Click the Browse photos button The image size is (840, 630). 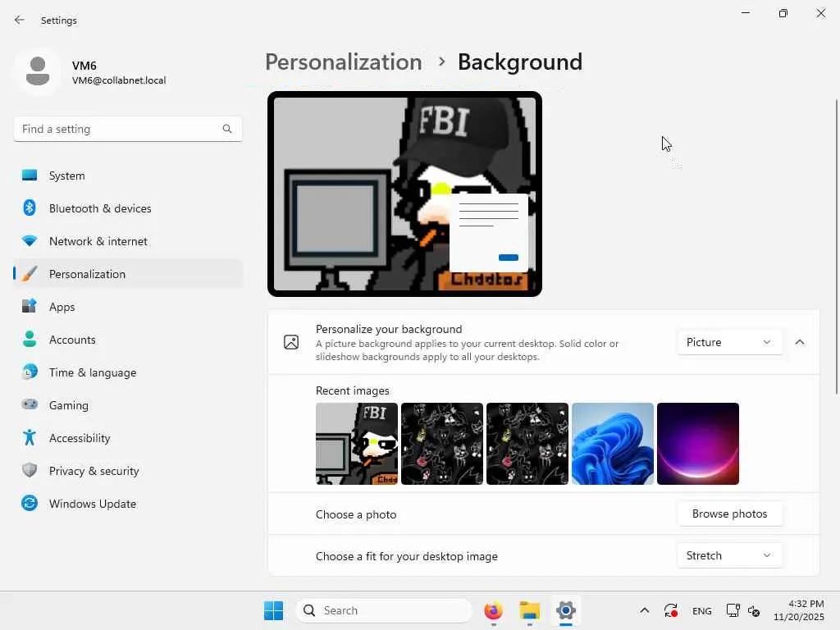[x=729, y=514]
